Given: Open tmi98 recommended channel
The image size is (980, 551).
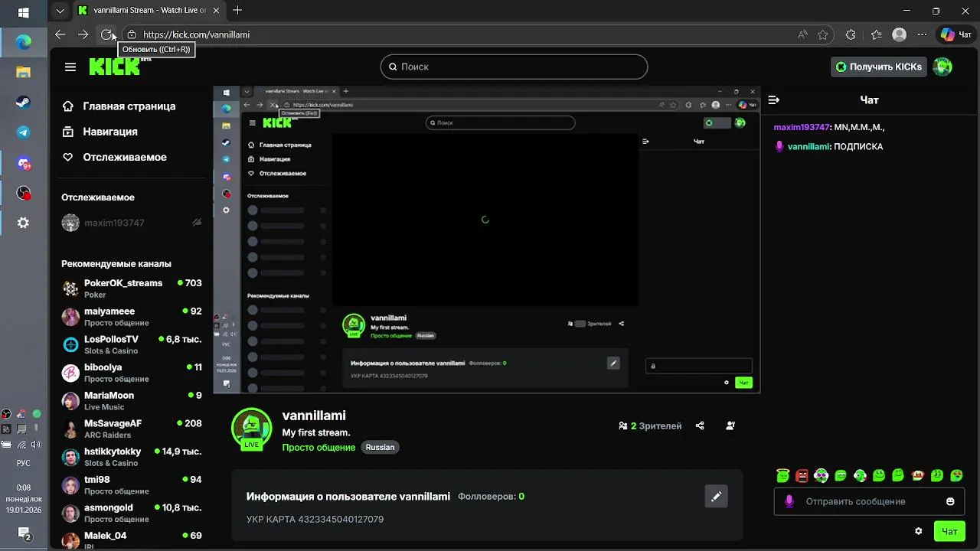Looking at the screenshot, I should tap(132, 484).
